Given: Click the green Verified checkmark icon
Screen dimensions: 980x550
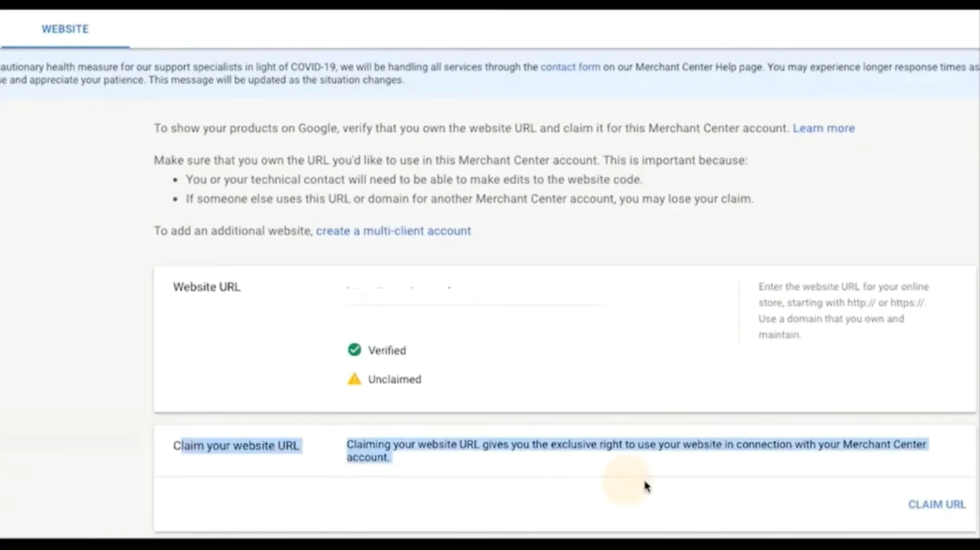Looking at the screenshot, I should pos(354,350).
